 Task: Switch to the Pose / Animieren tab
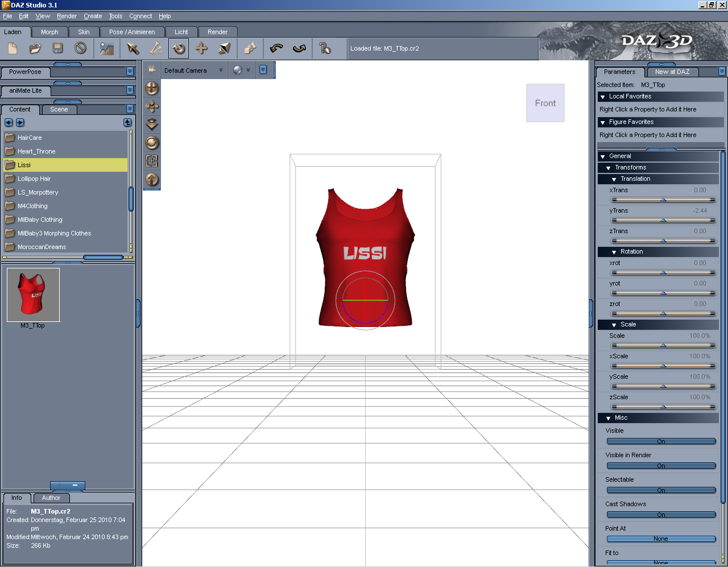tap(132, 32)
